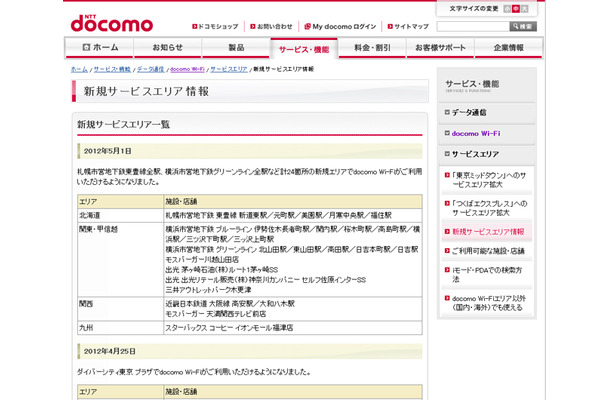
Task: Open My docomo ログイン link
Action: tap(340, 26)
